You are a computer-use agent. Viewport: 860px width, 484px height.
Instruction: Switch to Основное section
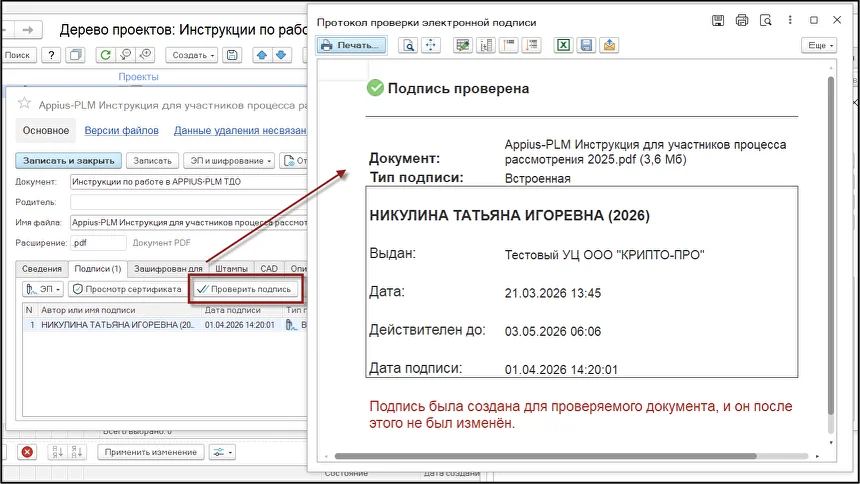(46, 131)
